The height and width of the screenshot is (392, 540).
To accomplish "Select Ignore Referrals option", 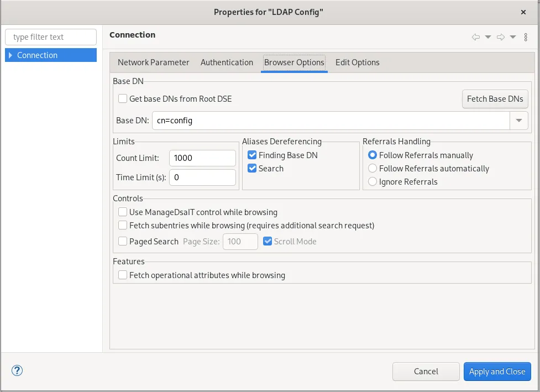I will pos(372,181).
